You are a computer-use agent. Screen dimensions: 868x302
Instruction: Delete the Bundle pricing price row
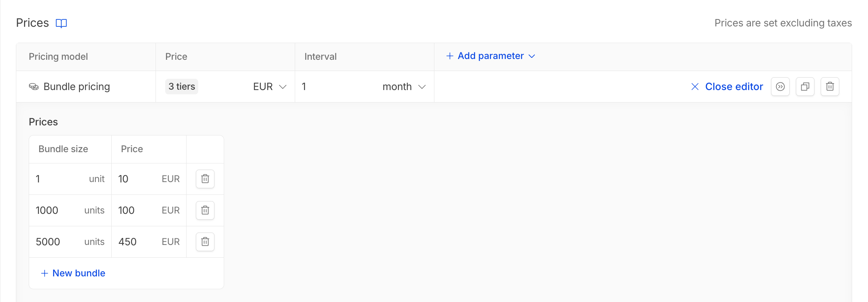coord(830,87)
